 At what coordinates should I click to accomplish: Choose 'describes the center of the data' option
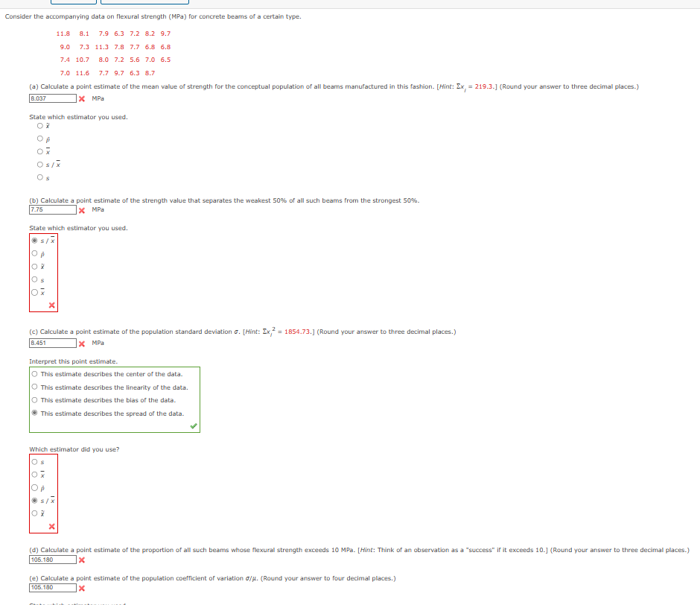34,374
